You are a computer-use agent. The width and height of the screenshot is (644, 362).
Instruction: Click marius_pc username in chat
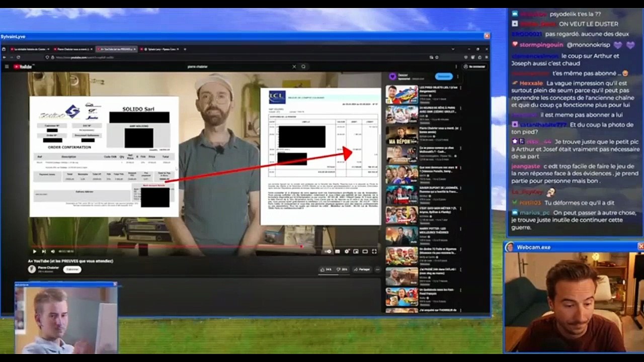coord(535,213)
